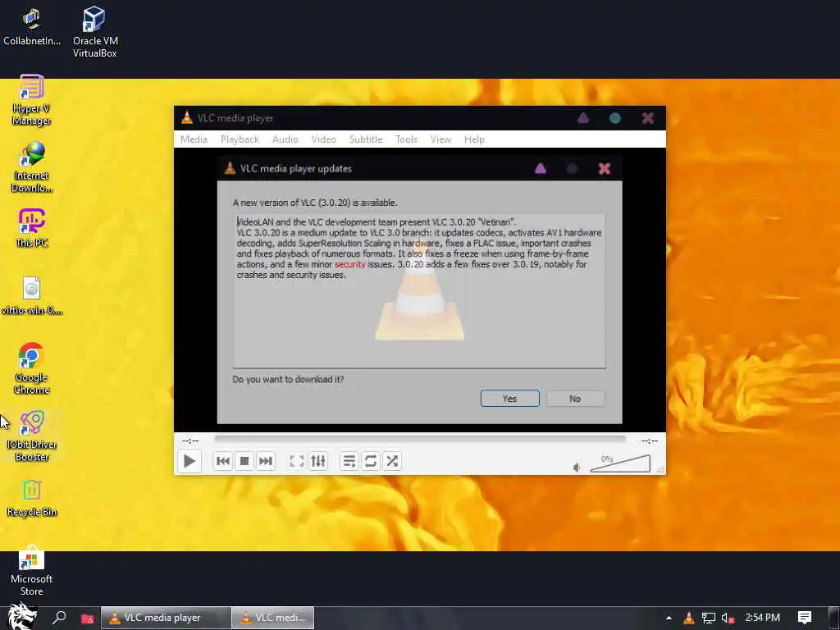Image resolution: width=840 pixels, height=630 pixels.
Task: Click the playback seek bar
Action: (419, 440)
